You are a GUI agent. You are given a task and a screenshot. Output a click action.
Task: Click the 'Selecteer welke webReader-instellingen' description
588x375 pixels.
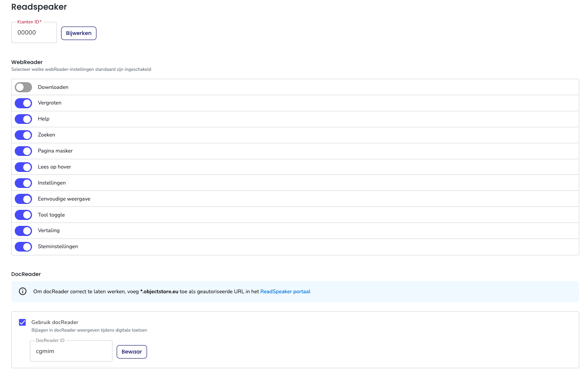(x=81, y=69)
